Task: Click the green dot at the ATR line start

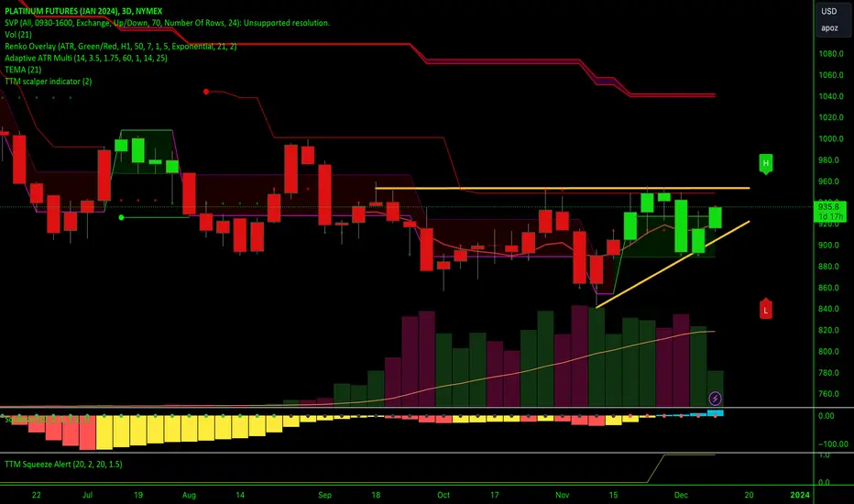Action: coord(121,217)
